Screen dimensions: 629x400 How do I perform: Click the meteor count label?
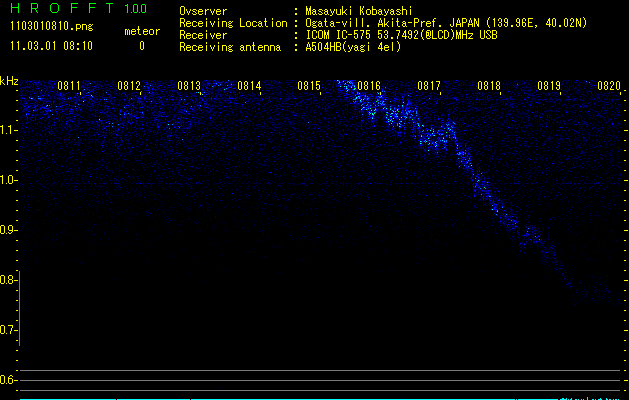click(142, 31)
